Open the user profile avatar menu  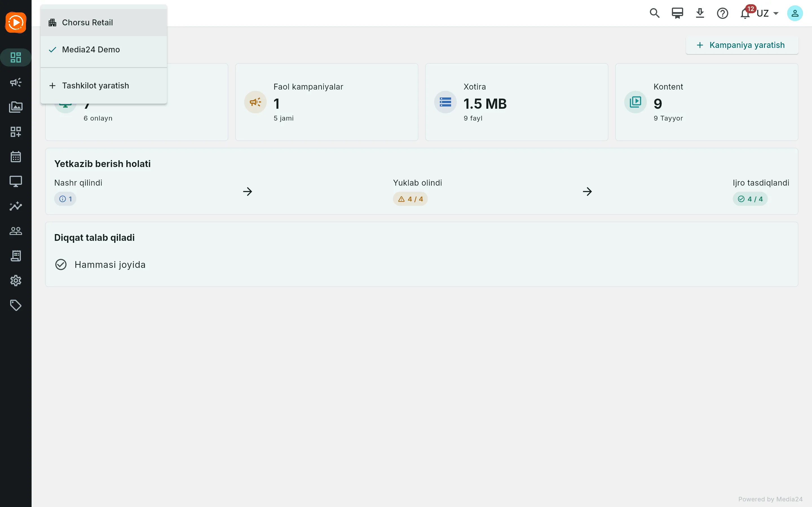(x=795, y=14)
